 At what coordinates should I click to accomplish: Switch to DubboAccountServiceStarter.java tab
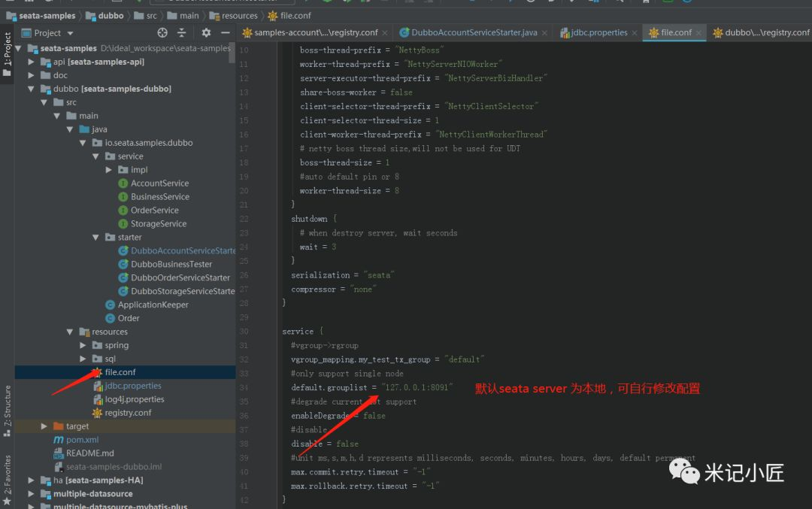(474, 32)
